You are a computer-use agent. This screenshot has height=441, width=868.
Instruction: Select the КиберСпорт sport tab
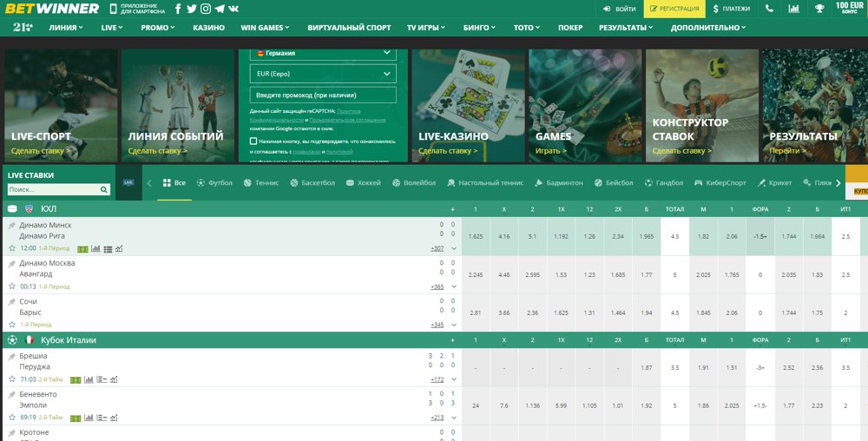[x=720, y=182]
